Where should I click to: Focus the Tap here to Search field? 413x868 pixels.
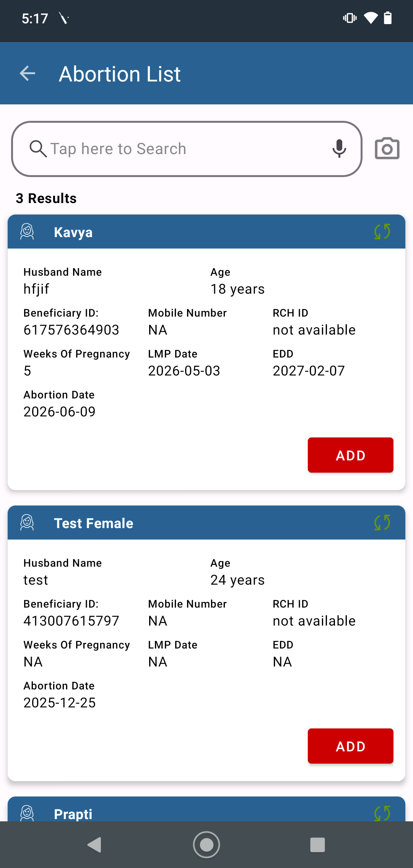[x=187, y=149]
